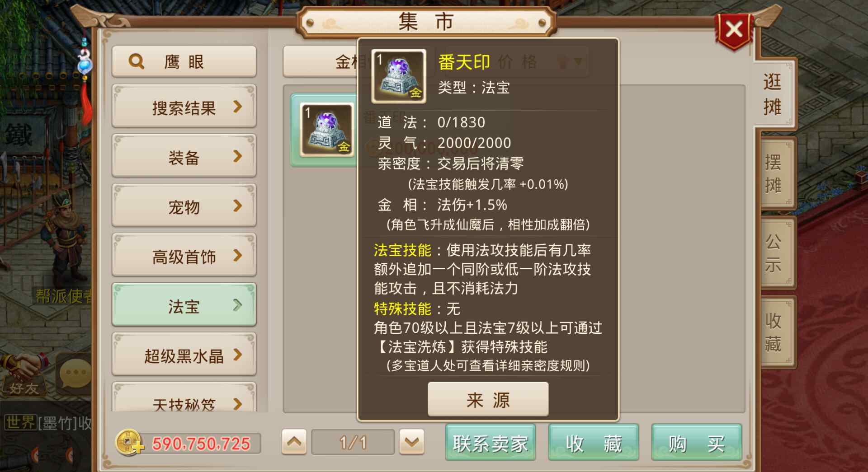Open the chat bubble icon
The image size is (868, 472).
tap(75, 374)
